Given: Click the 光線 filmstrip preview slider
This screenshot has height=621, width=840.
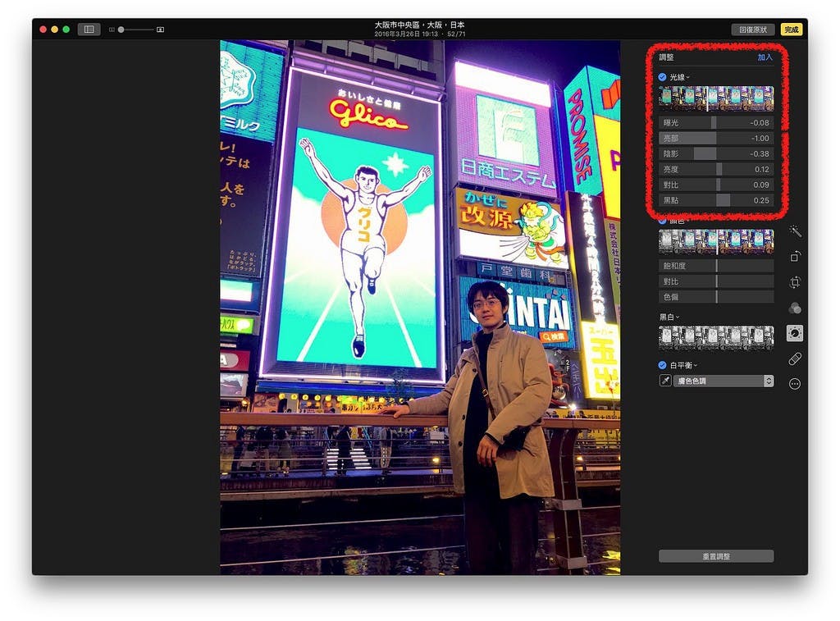Looking at the screenshot, I should (716, 98).
